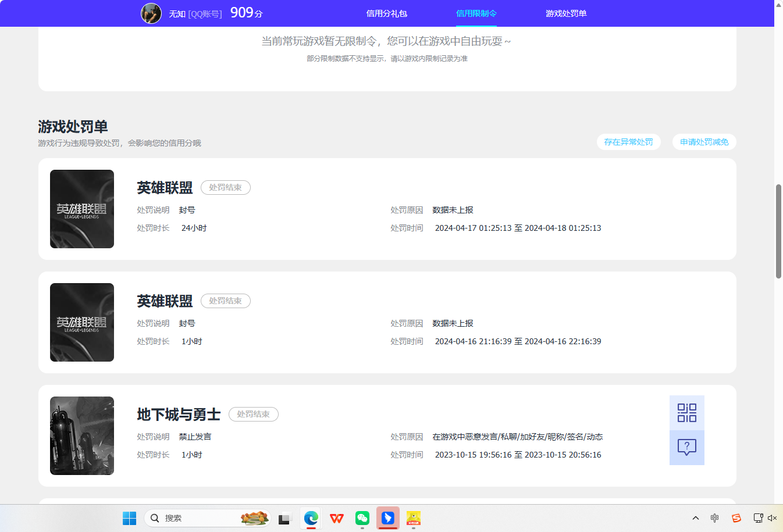Open the QR code floating icon

(687, 413)
